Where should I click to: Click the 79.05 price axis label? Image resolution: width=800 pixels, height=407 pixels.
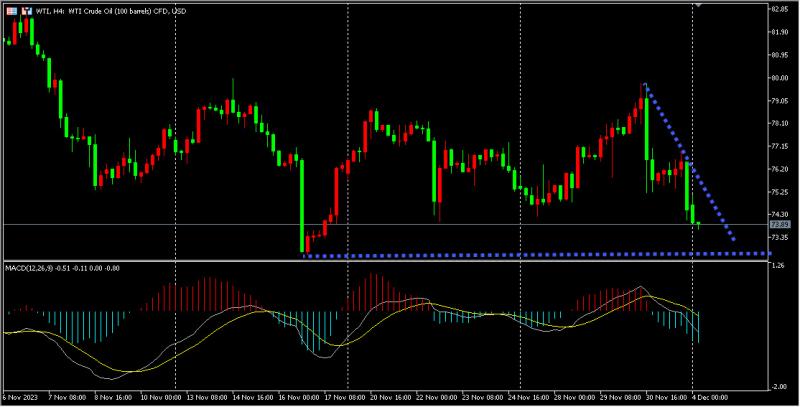click(780, 101)
